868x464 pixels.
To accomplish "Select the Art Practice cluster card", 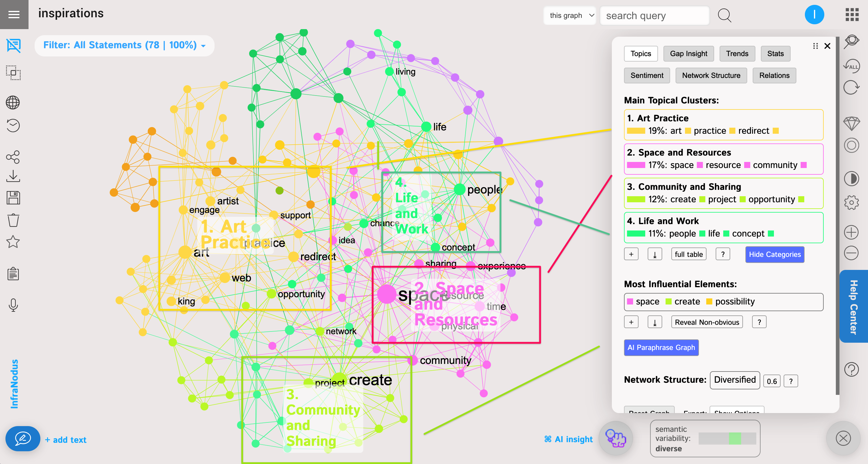I will pyautogui.click(x=724, y=125).
